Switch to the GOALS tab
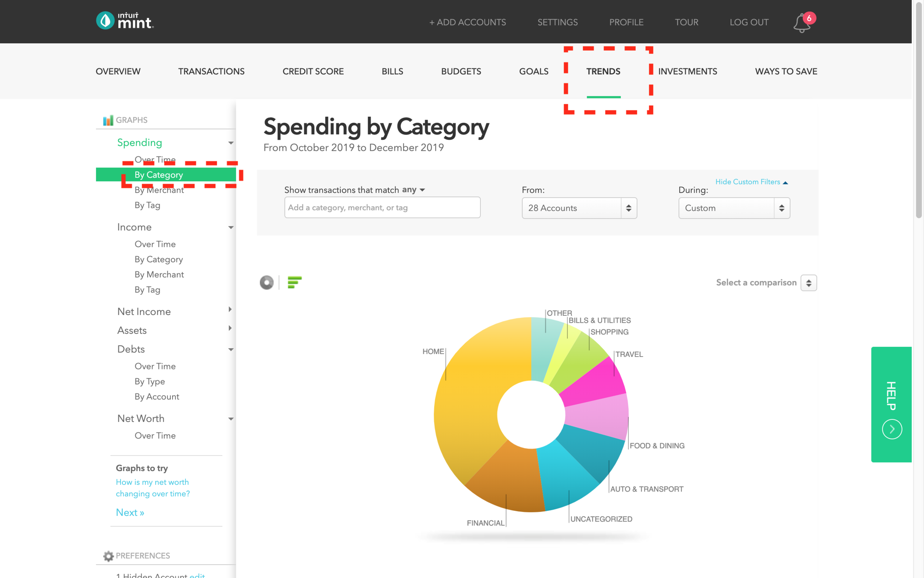Screen dimensions: 924x578 [534, 71]
